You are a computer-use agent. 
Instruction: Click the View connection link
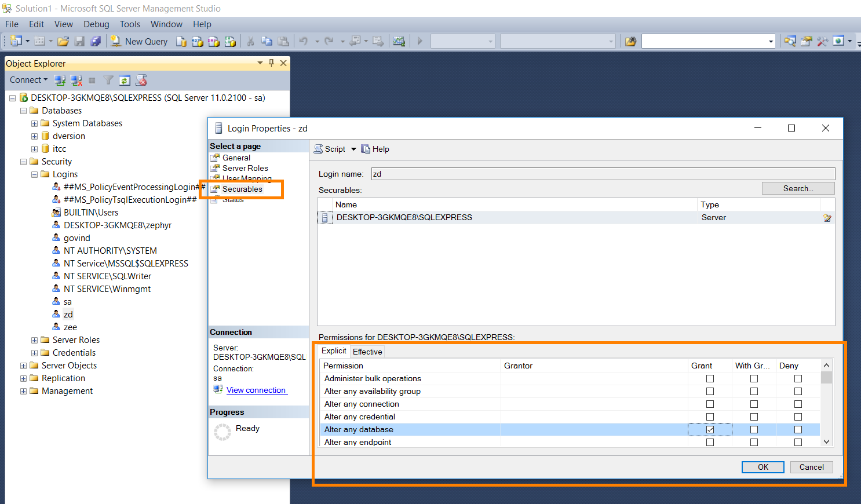pyautogui.click(x=256, y=390)
